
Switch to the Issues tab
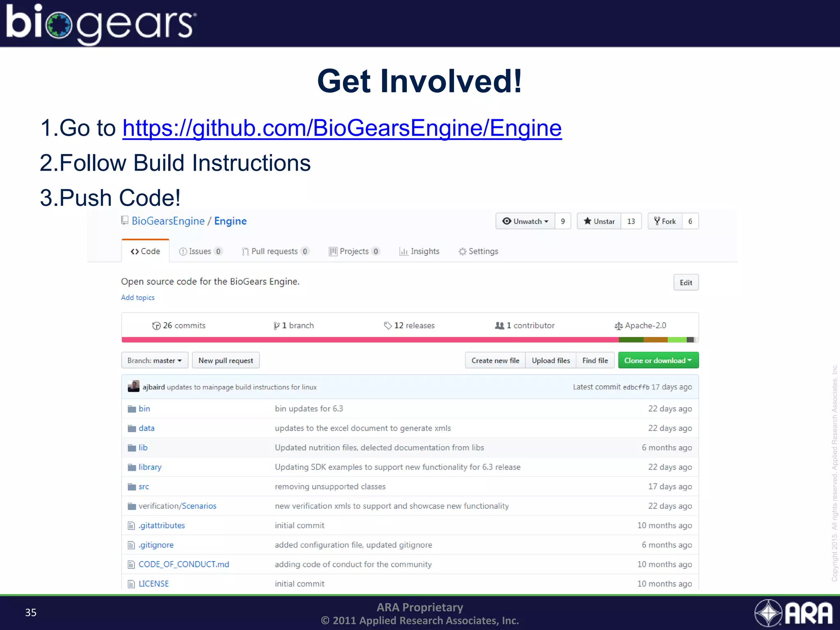tap(201, 251)
